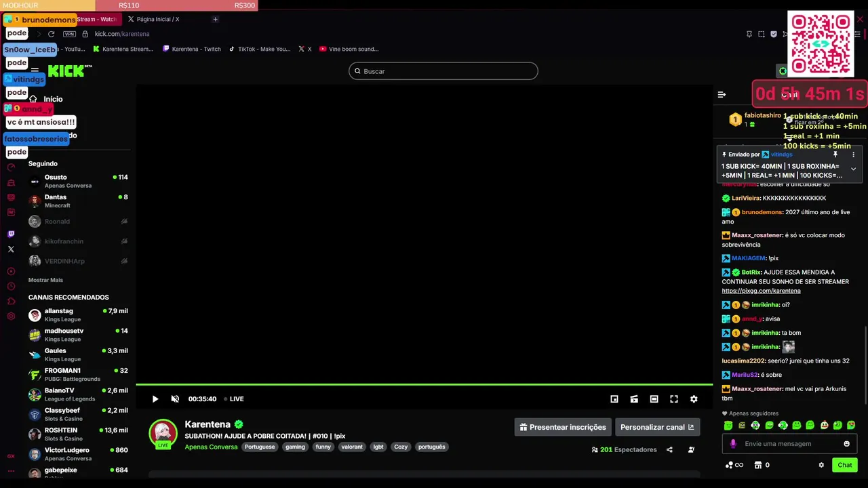Viewport: 868px width, 488px height.
Task: Open the madhousetv recommended channel
Action: click(x=78, y=335)
